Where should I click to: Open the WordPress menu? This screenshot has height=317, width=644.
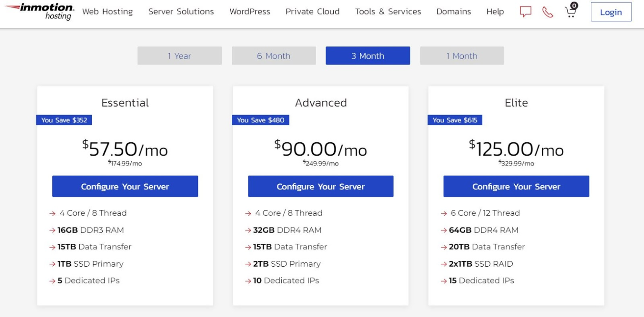[249, 12]
